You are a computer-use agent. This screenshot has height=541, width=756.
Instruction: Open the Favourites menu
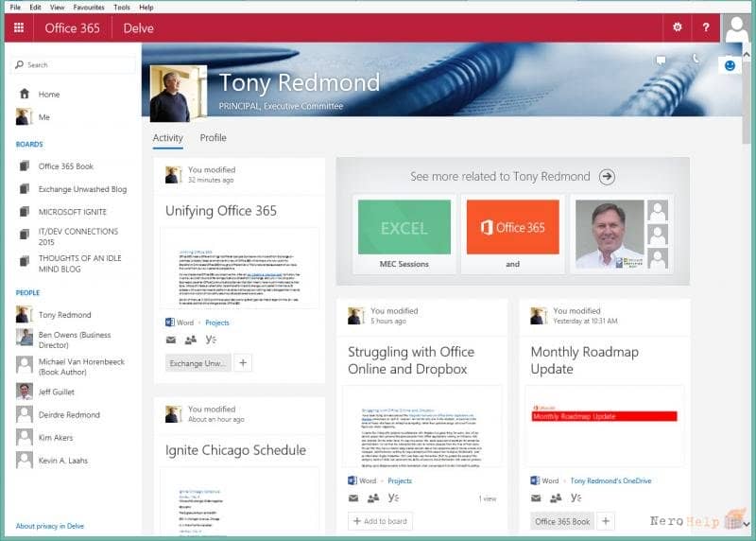89,8
